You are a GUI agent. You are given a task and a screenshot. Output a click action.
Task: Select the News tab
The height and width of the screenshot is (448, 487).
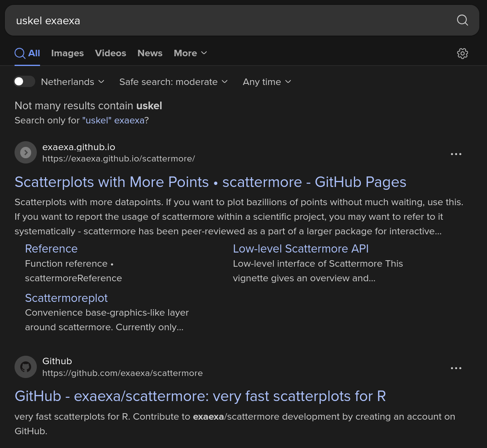click(150, 53)
